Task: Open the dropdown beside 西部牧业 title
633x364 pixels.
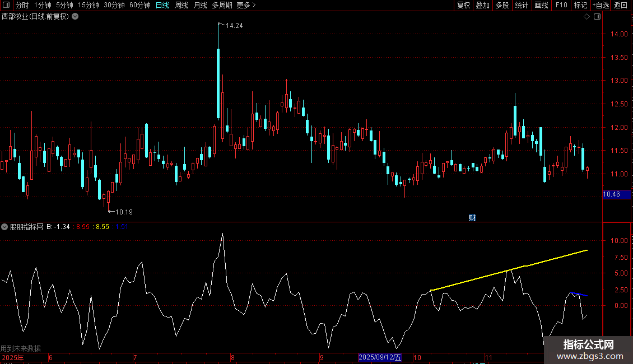Action: point(75,17)
